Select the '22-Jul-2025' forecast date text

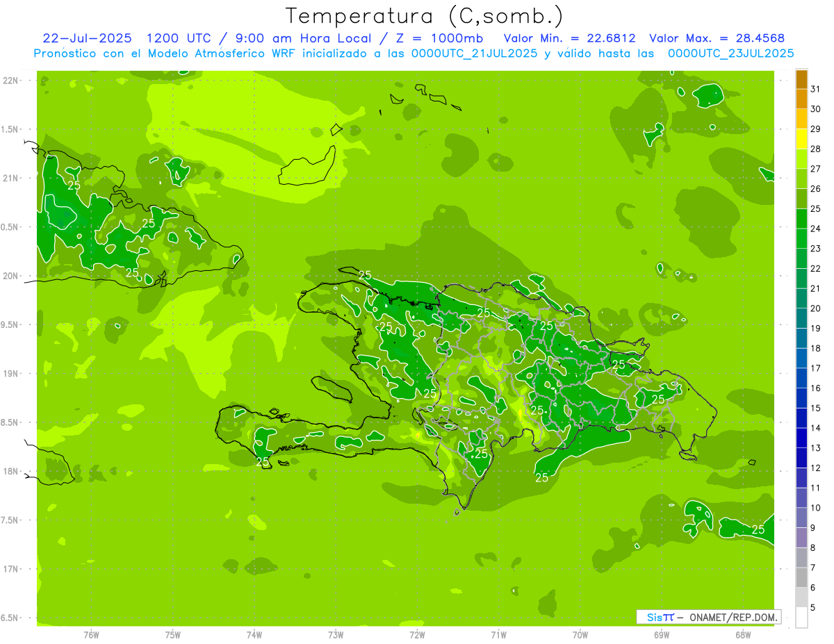pyautogui.click(x=87, y=38)
